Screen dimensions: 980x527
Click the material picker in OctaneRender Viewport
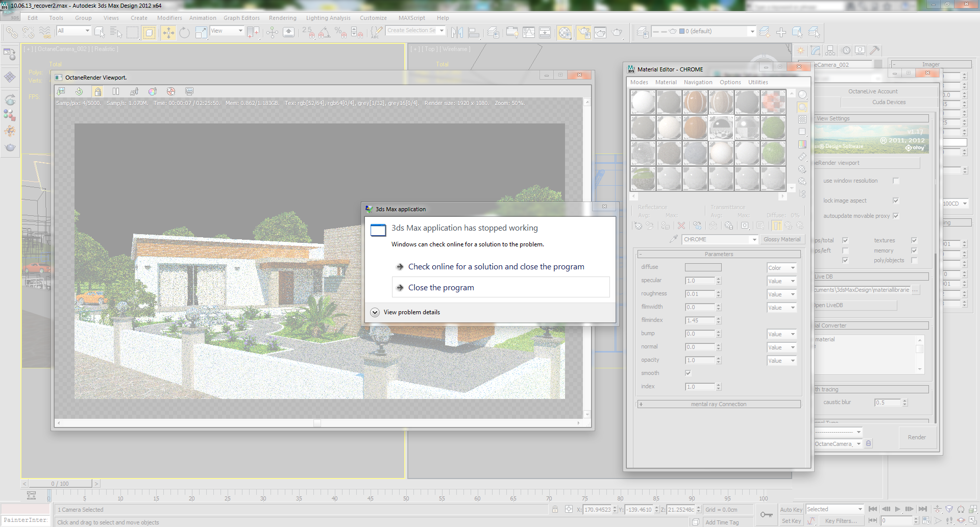coord(153,91)
